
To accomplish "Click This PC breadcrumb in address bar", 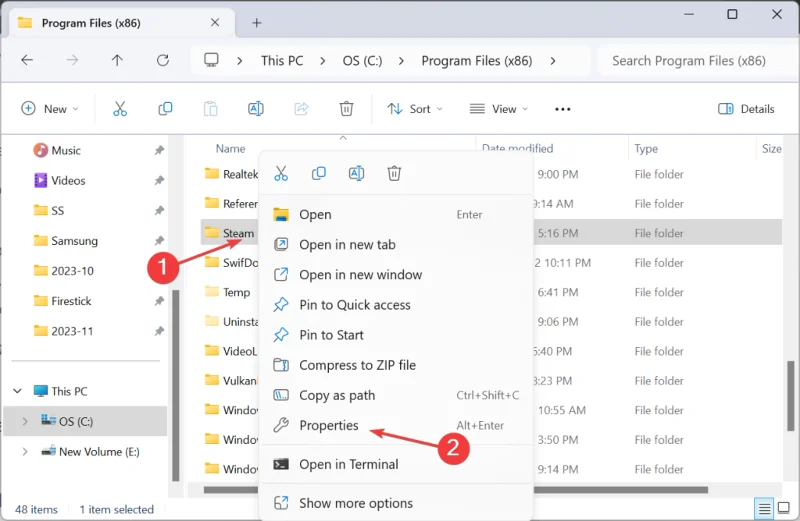I will [x=282, y=61].
